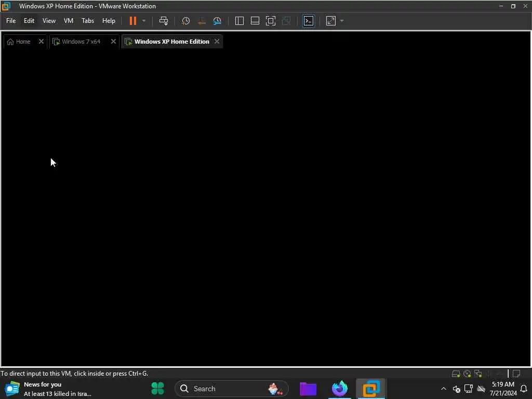This screenshot has height=399, width=532.
Task: Open the Edit menu
Action: point(29,21)
